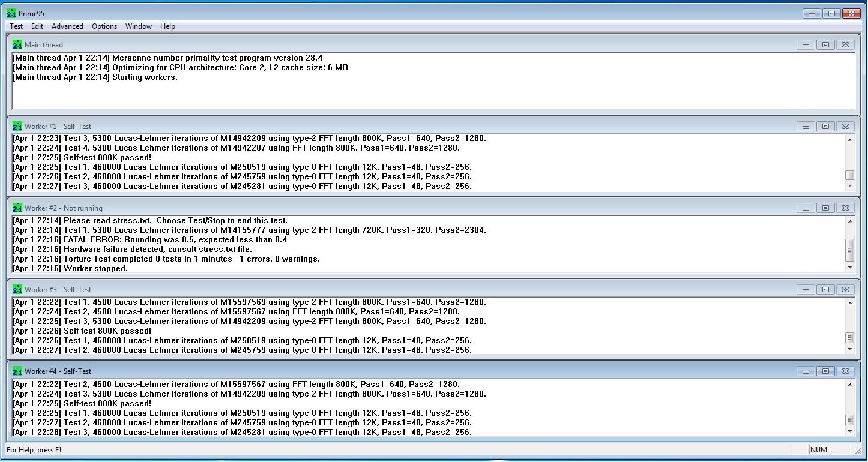Click scroll-up arrow in Worker #1 pane

849,139
